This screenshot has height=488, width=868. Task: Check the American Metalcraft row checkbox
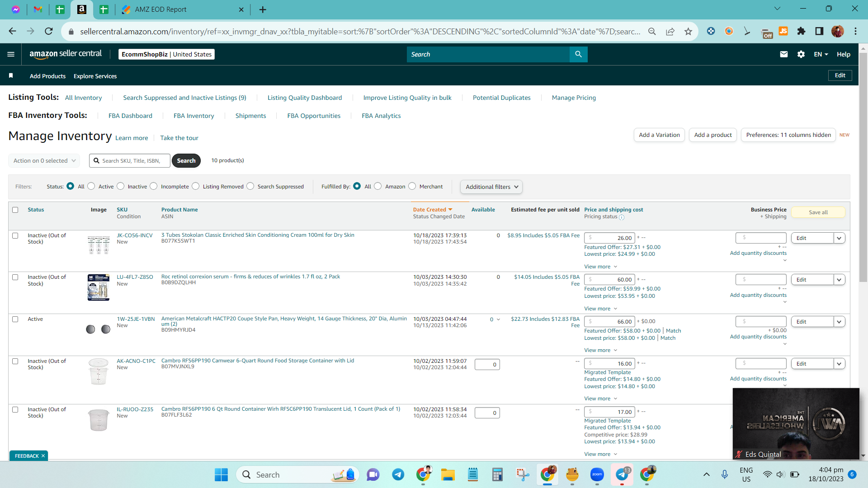click(15, 319)
